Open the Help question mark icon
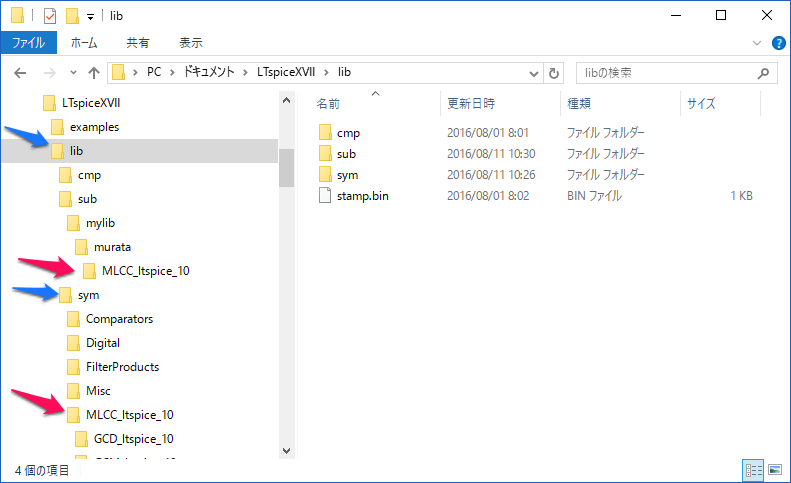The width and height of the screenshot is (791, 483). (x=776, y=43)
